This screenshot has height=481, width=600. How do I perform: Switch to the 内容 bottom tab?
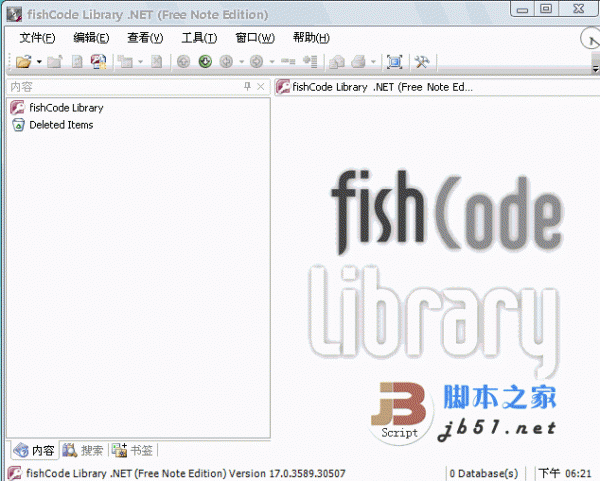34,450
